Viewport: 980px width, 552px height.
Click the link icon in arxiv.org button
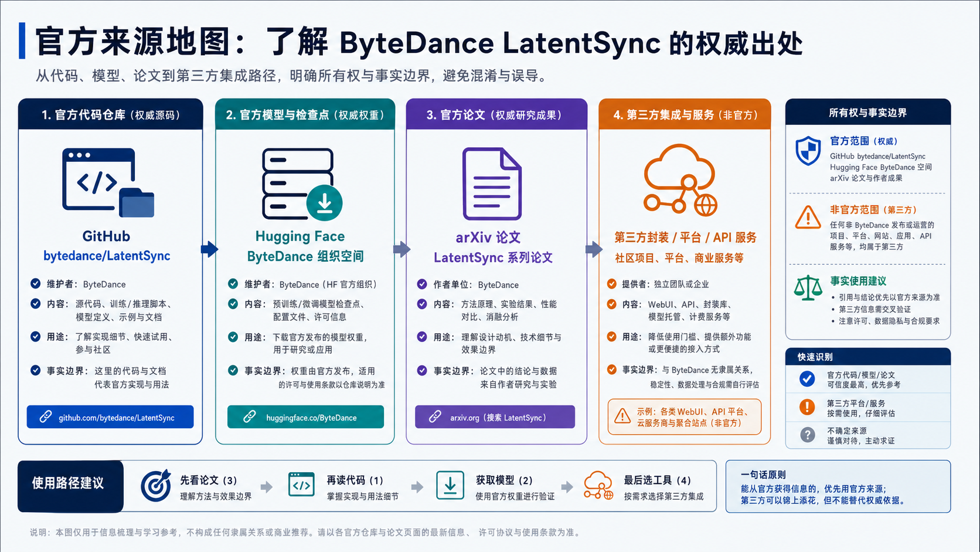[435, 417]
